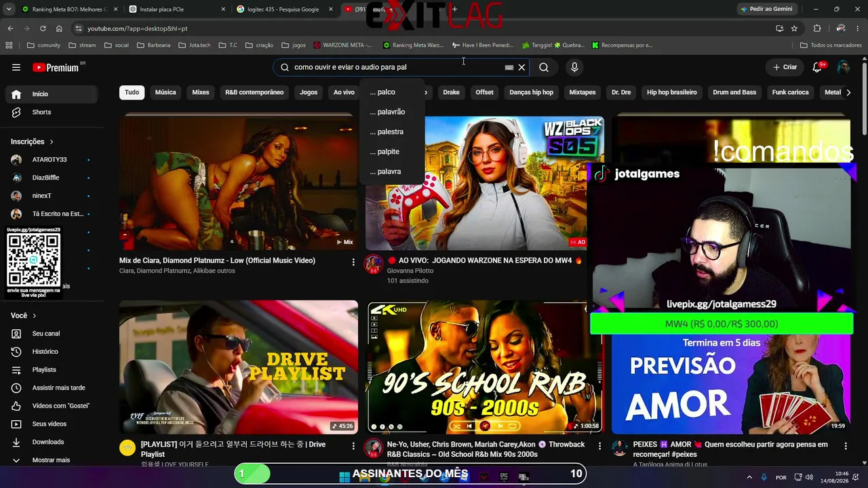
Task: Show hidden system tray icons
Action: point(749,477)
